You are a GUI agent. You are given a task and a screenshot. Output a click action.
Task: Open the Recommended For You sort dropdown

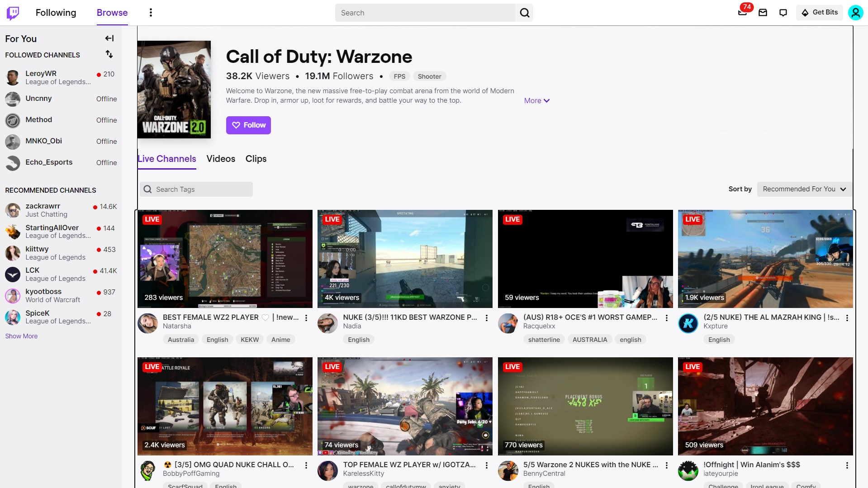[804, 189]
